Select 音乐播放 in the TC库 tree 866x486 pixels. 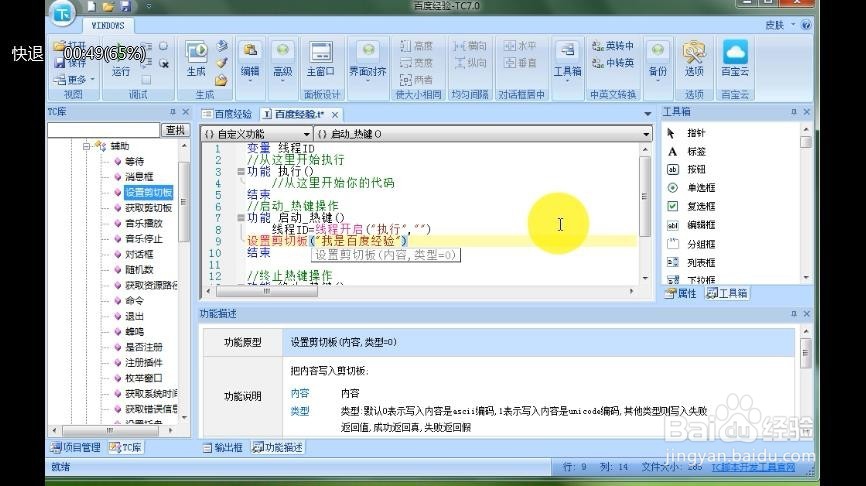point(144,223)
